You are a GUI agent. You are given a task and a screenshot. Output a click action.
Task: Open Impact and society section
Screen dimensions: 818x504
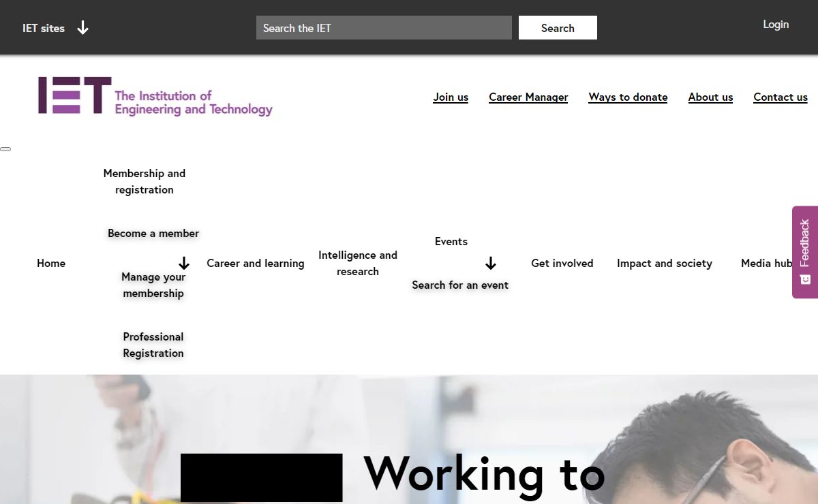665,264
